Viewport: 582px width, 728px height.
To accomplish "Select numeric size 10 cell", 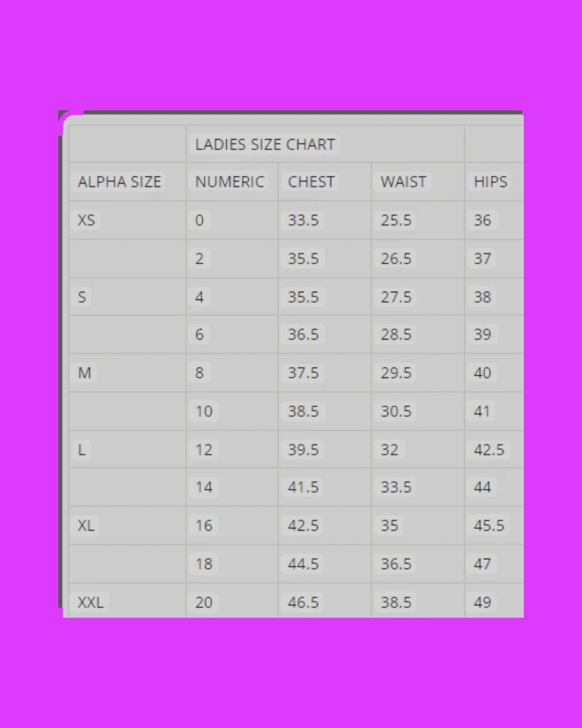I will [204, 411].
